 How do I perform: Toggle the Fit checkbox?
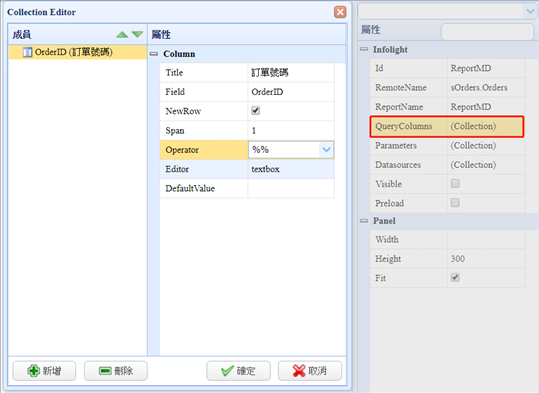pyautogui.click(x=455, y=277)
